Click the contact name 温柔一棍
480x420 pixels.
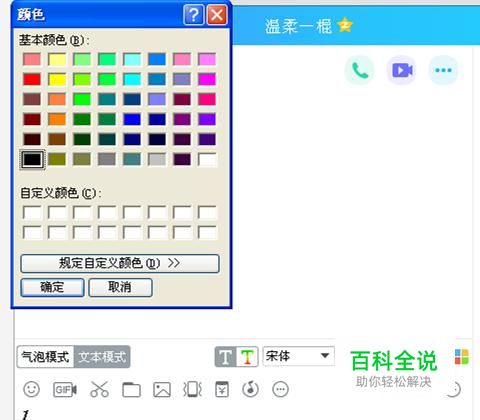298,26
